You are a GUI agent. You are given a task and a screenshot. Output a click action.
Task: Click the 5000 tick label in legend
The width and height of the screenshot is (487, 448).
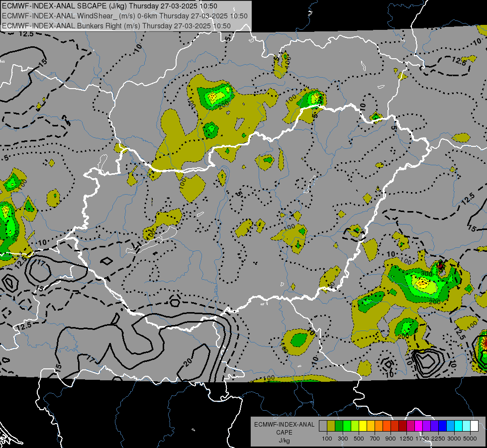470,439
